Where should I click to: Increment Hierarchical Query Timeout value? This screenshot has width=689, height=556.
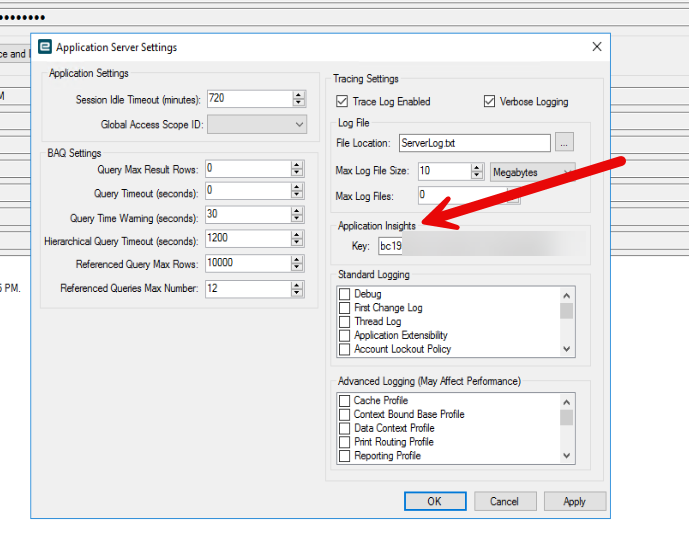pos(297,235)
